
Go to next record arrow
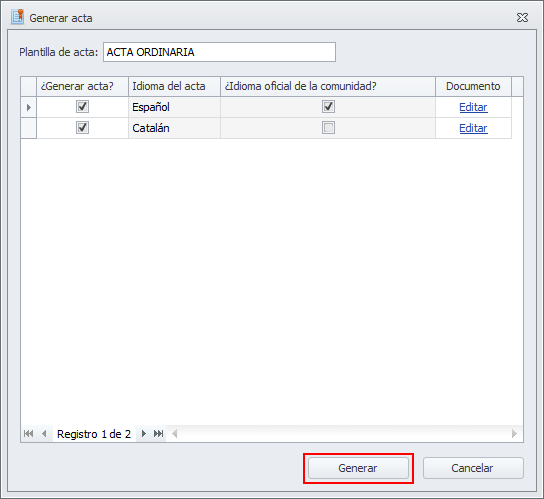144,433
